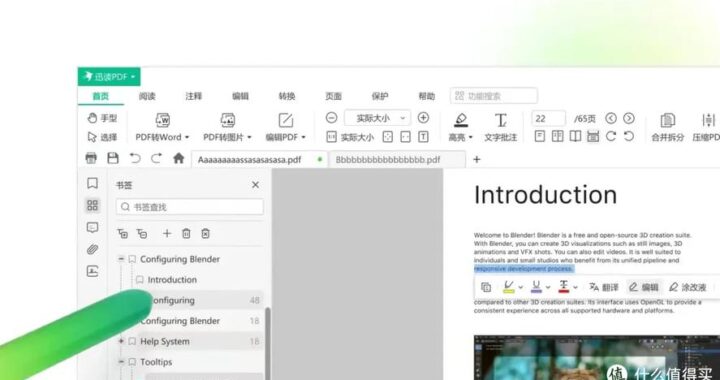Open signature panel from sidebar
Viewport: 720px width, 380px height.
92,271
